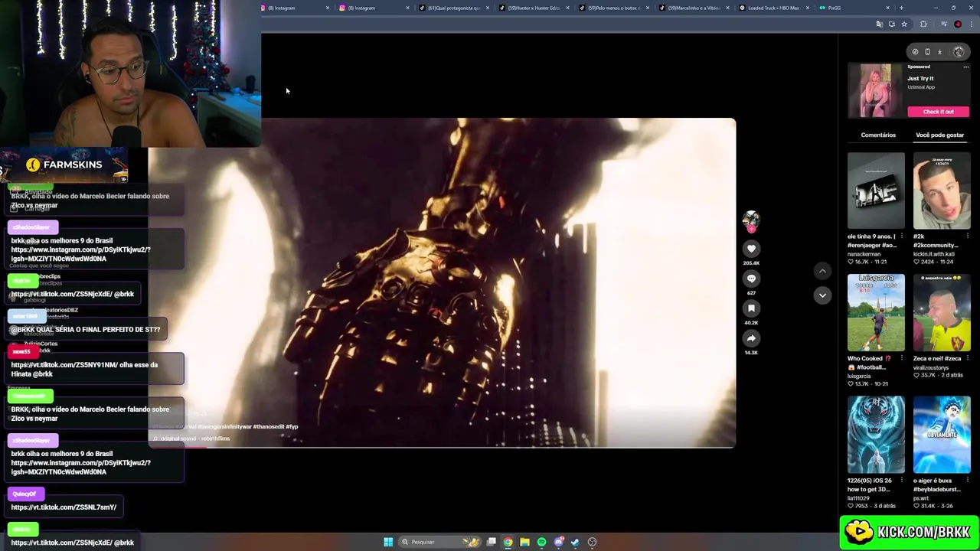Screen dimensions: 980x551
Task: Click the main Thanos gauntlet video player
Action: click(x=442, y=282)
